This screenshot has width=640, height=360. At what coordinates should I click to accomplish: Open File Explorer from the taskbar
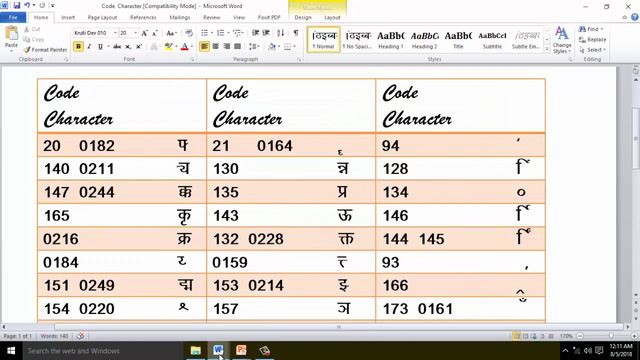(196, 350)
